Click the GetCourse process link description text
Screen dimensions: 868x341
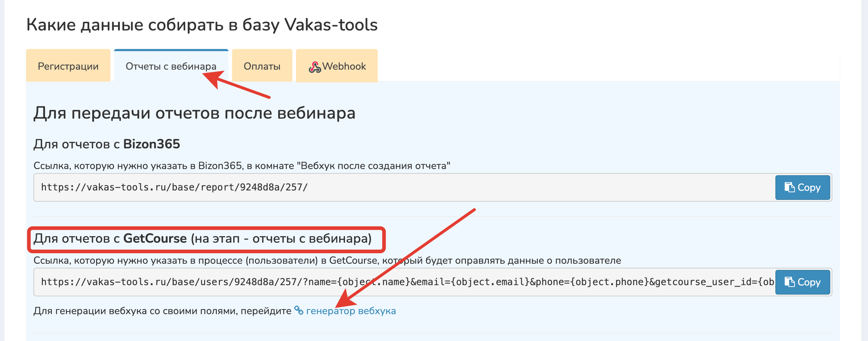[x=327, y=260]
